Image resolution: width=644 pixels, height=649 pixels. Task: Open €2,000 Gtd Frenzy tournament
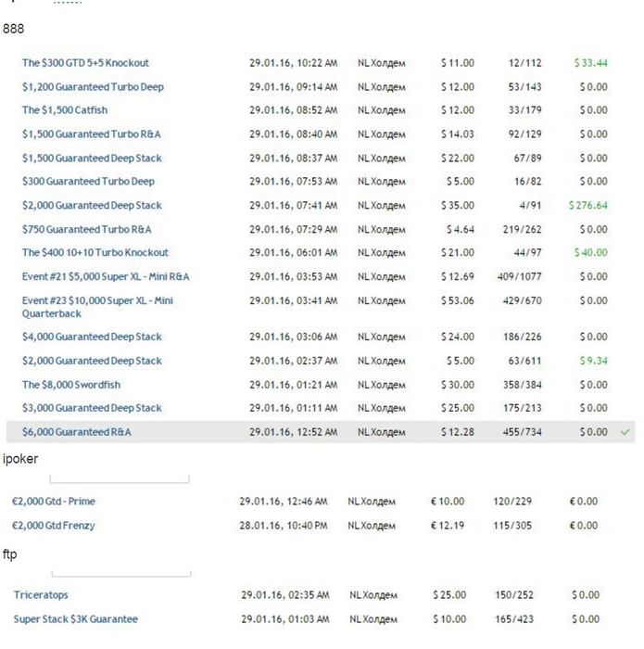point(53,526)
